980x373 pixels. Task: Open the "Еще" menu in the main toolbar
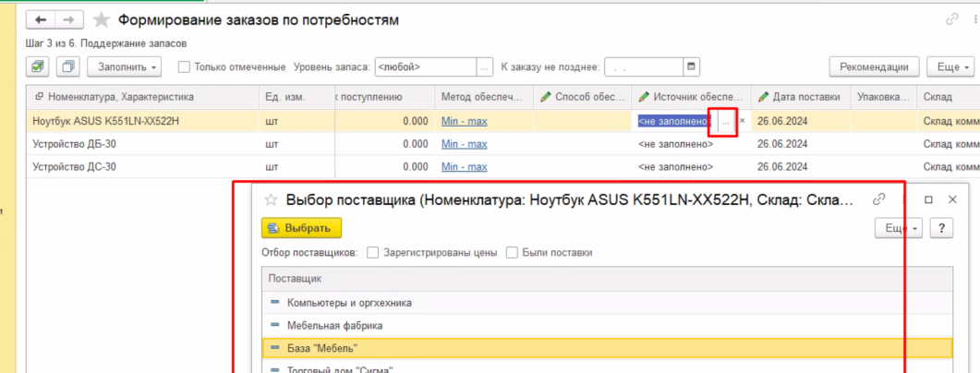click(952, 66)
